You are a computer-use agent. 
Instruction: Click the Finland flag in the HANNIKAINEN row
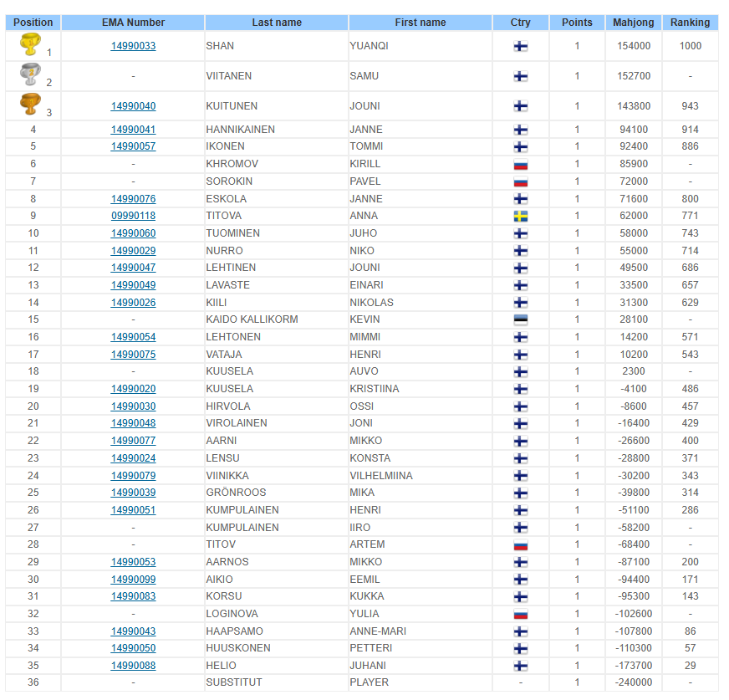point(520,130)
